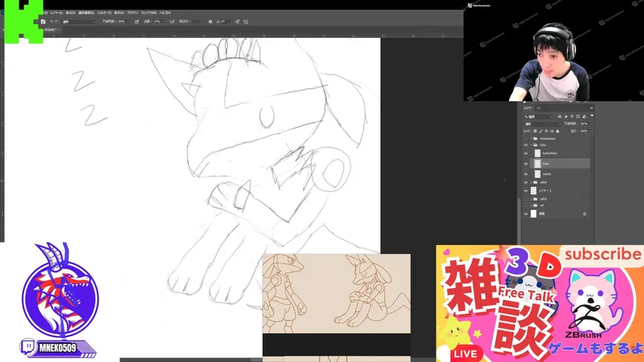Image resolution: width=644 pixels, height=362 pixels.
Task: Open the プラグイン (Plugins) menu
Action: 133,13
